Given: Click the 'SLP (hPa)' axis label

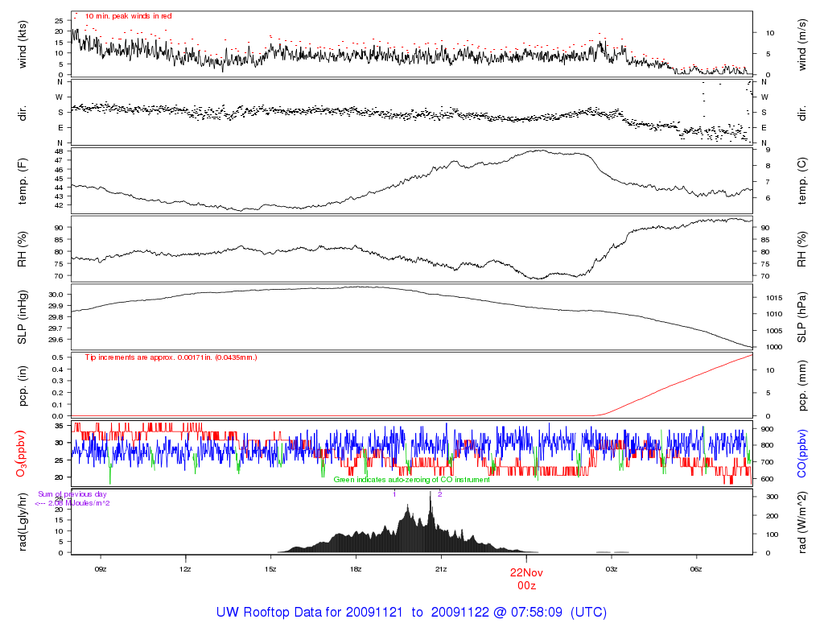Looking at the screenshot, I should coord(801,317).
